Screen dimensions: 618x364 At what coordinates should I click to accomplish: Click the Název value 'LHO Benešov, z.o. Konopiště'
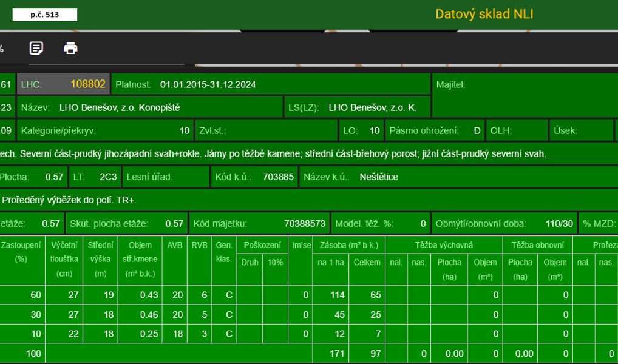[120, 107]
